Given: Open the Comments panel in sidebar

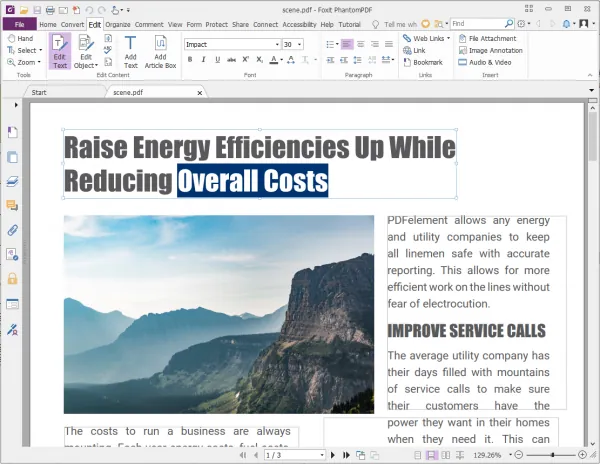Looking at the screenshot, I should point(12,206).
